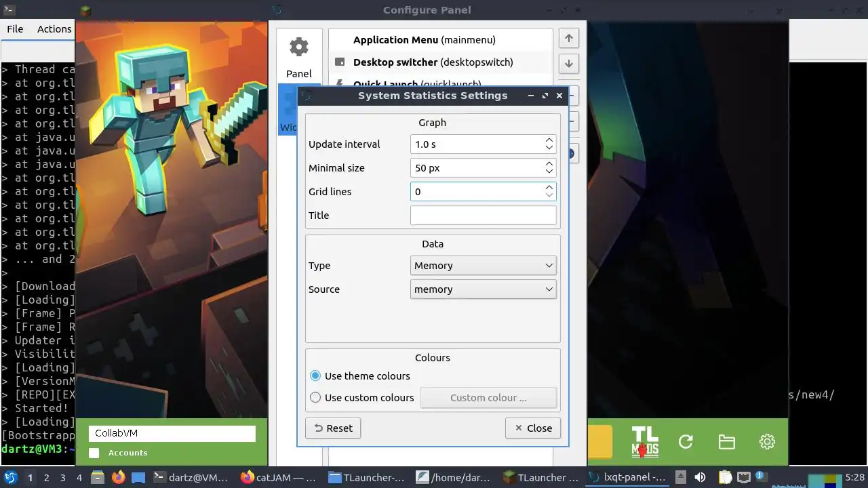Open the clipboard tray icon
The width and height of the screenshot is (868, 488).
tap(725, 477)
